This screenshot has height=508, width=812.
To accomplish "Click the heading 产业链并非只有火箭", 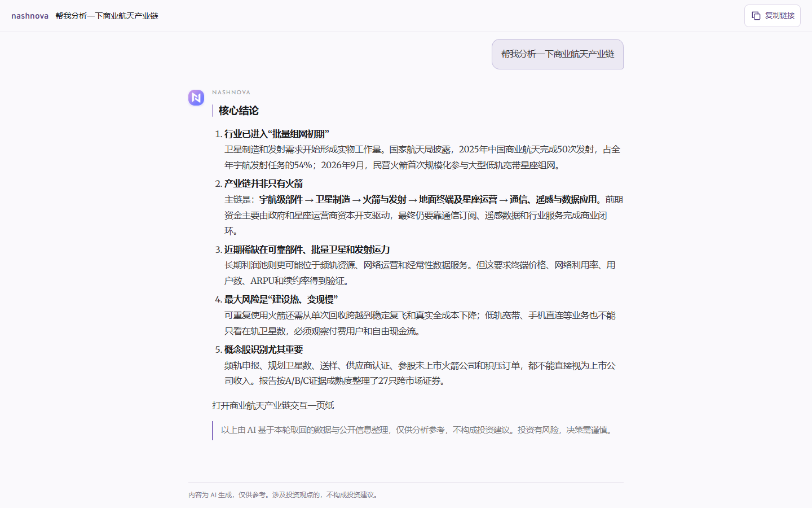I will click(263, 183).
